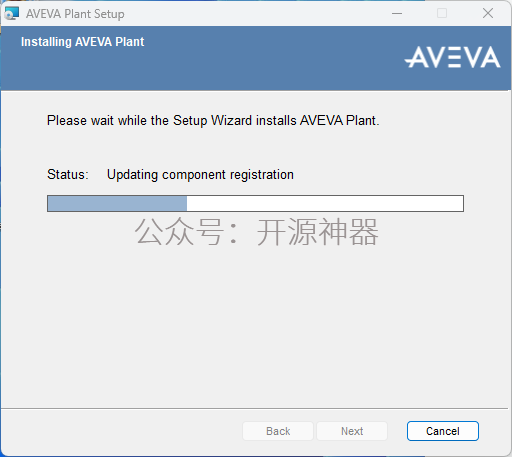Close the AVEVA Plant Setup window

pyautogui.click(x=488, y=14)
